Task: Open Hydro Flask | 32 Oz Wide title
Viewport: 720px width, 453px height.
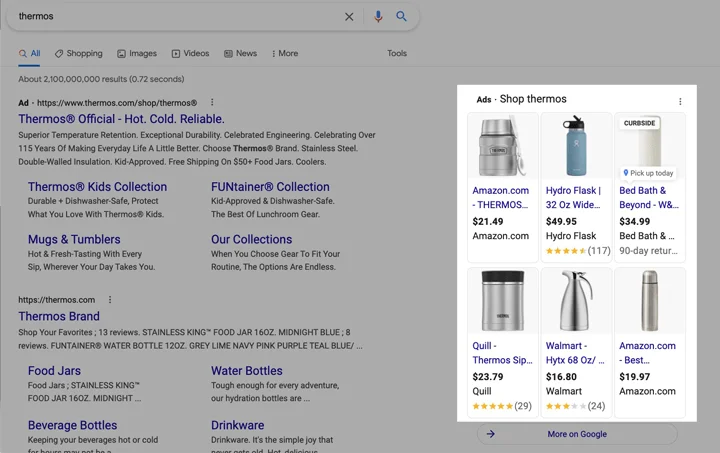Action: click(x=573, y=197)
